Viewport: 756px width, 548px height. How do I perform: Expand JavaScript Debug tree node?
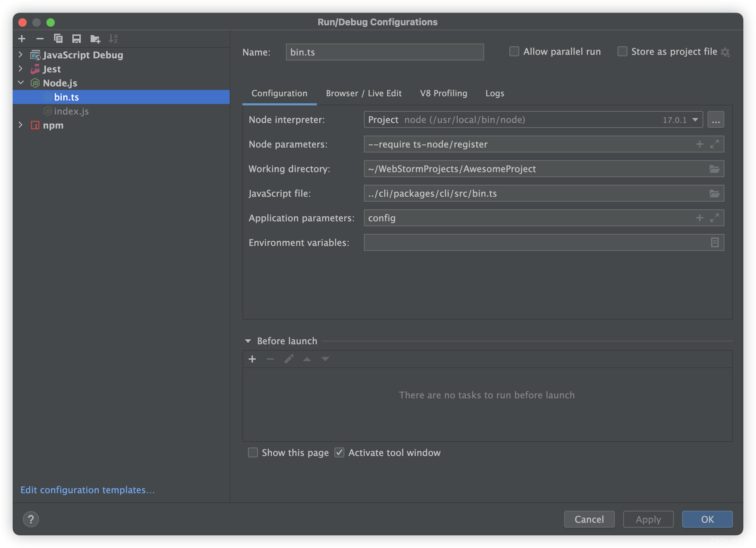coord(20,55)
